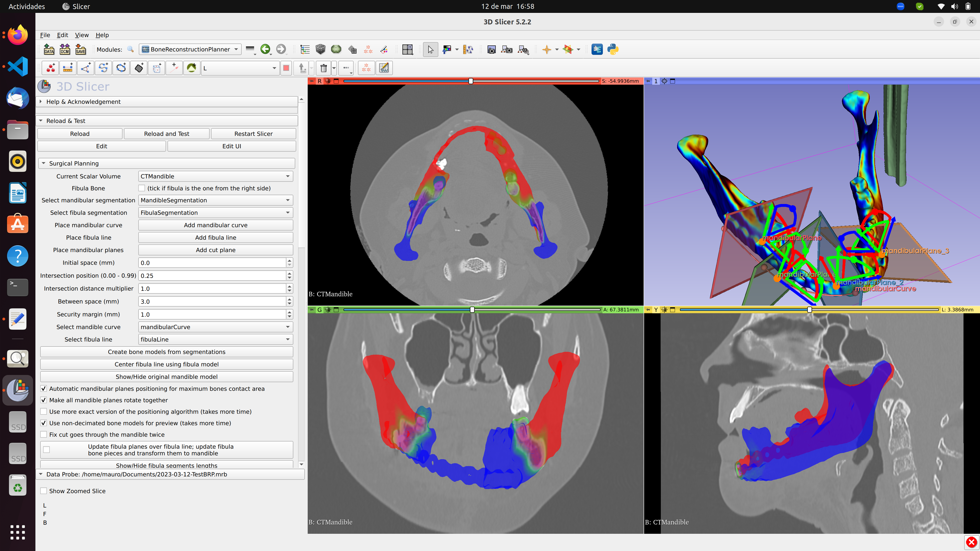Viewport: 980px width, 551px height.
Task: Select the create point list markup tool
Action: tap(50, 68)
